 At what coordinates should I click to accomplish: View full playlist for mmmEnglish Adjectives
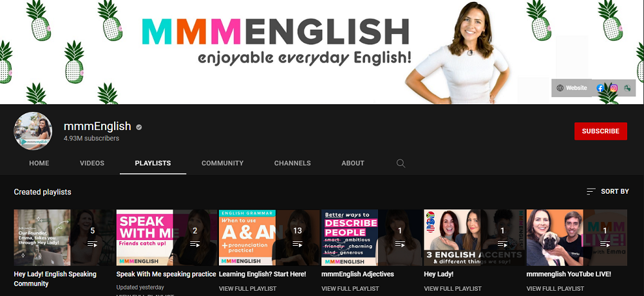[x=350, y=289]
